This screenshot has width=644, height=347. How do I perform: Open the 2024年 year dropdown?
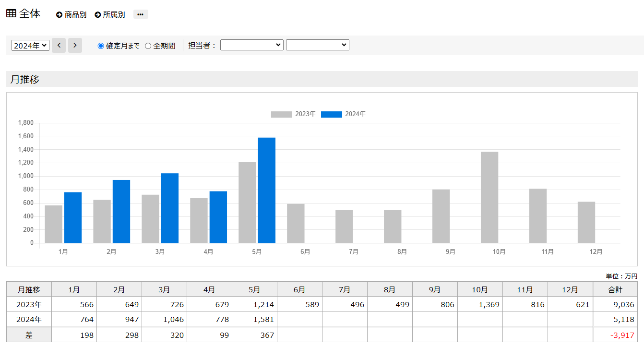pos(31,46)
